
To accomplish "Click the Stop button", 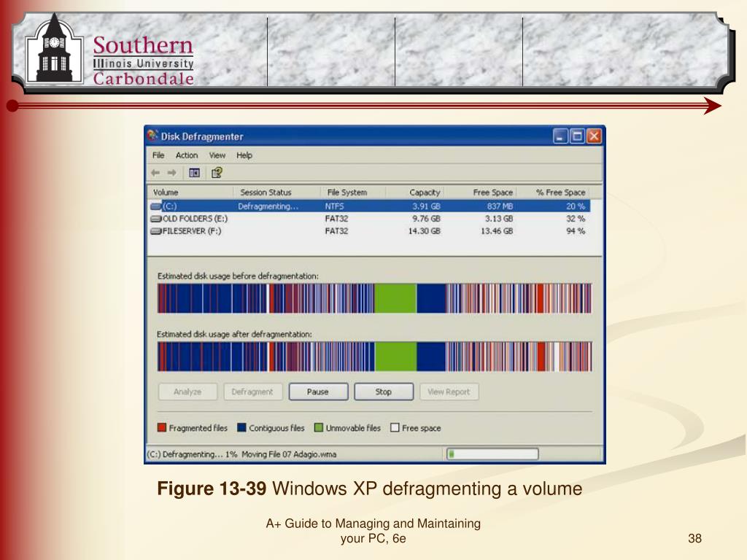I will [x=384, y=392].
